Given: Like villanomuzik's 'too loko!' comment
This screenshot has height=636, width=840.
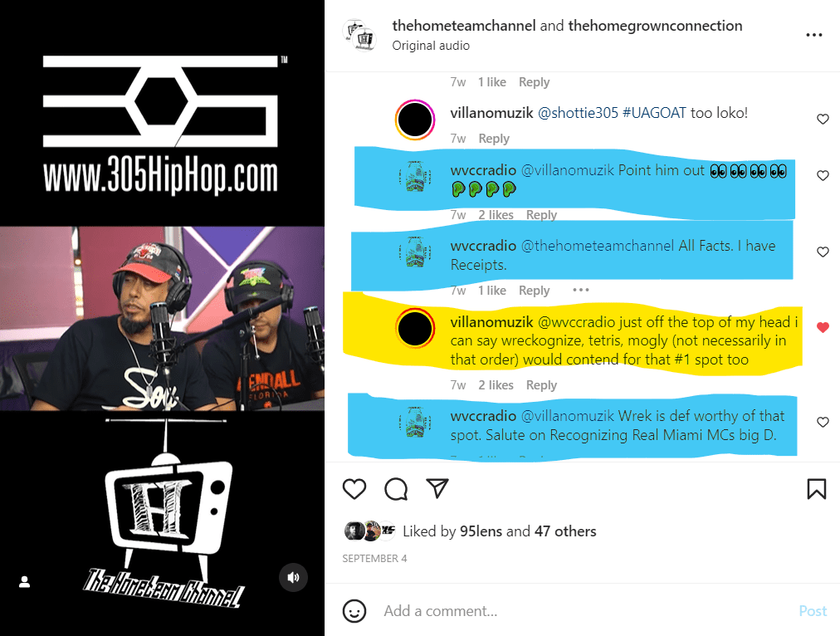Looking at the screenshot, I should [x=823, y=119].
